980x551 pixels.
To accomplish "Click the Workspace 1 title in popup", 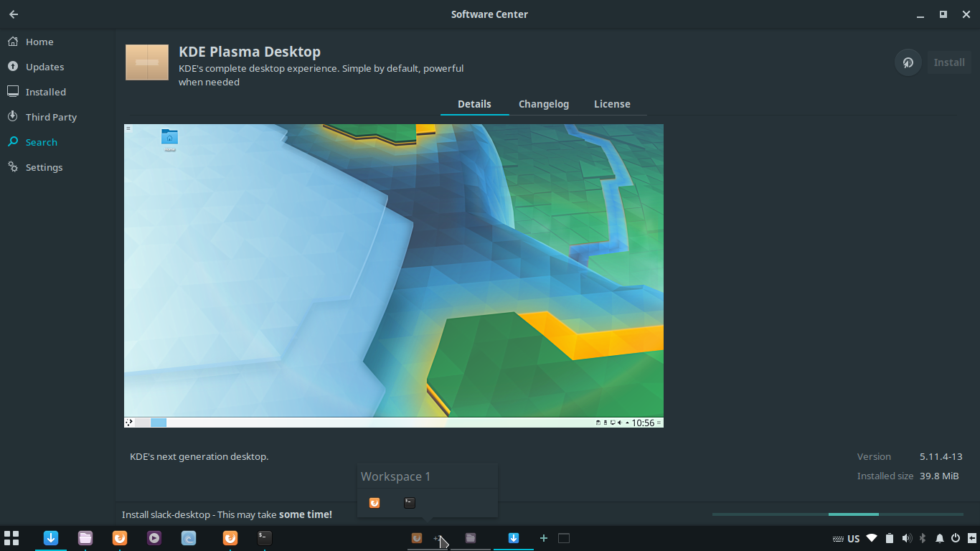I will coord(395,476).
